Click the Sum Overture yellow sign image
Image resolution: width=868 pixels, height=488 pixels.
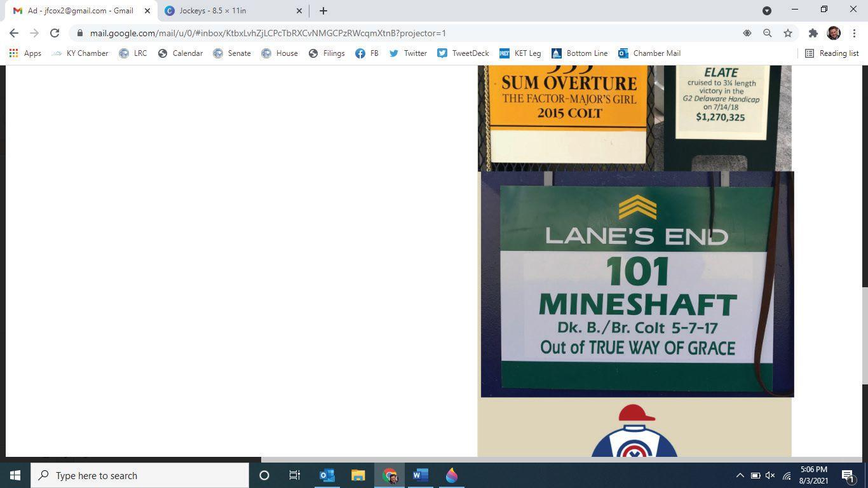[x=570, y=118]
